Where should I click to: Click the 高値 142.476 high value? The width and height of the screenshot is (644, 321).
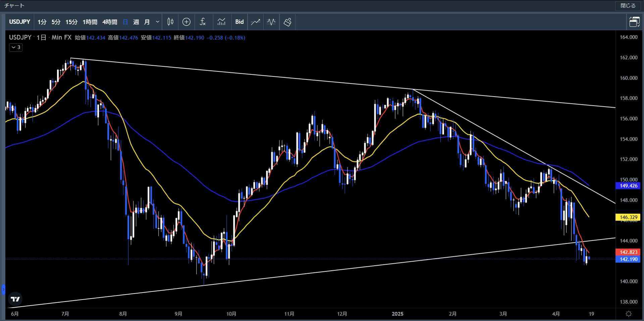pos(123,38)
